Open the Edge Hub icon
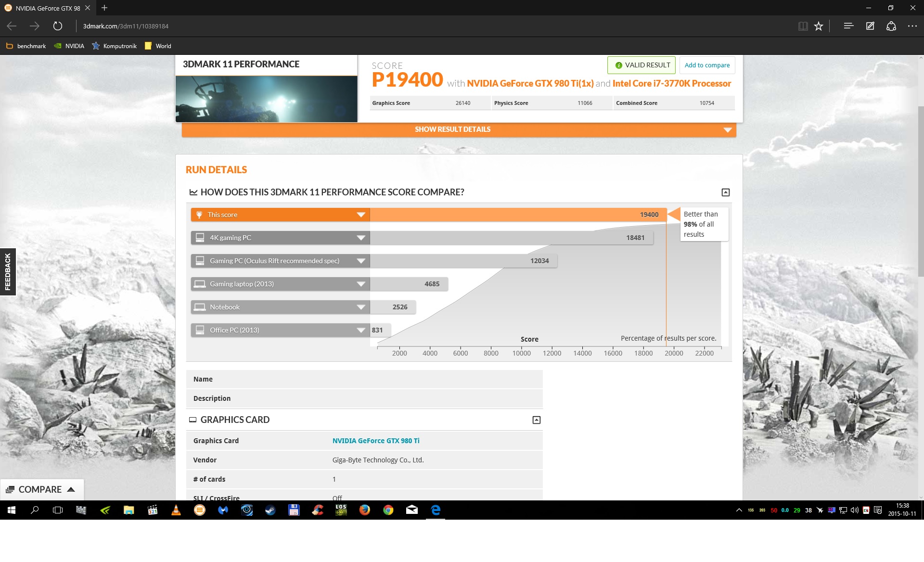The image size is (924, 562). point(848,26)
